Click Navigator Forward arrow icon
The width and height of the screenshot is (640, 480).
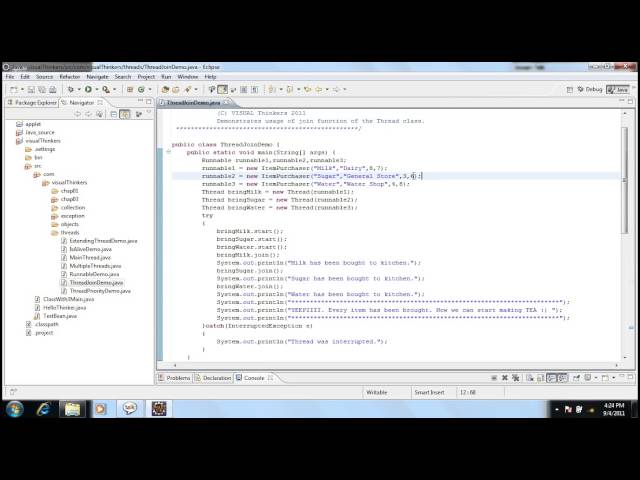(x=88, y=114)
